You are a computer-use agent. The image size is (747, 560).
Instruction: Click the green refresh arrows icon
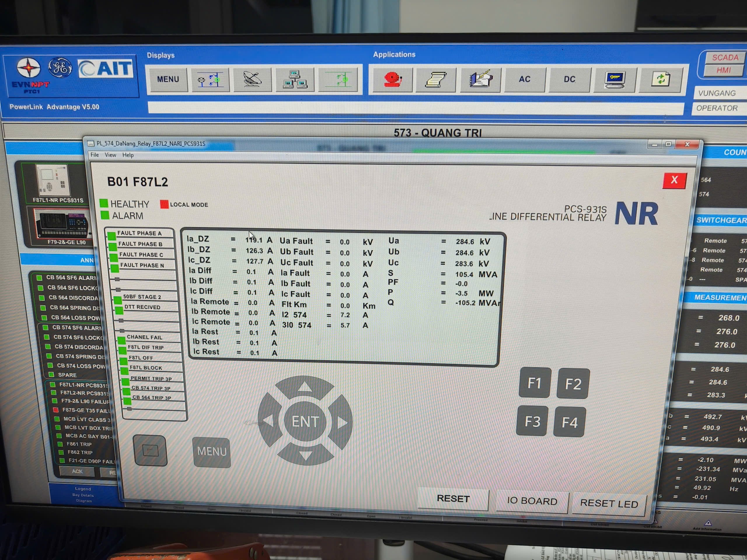(x=660, y=80)
